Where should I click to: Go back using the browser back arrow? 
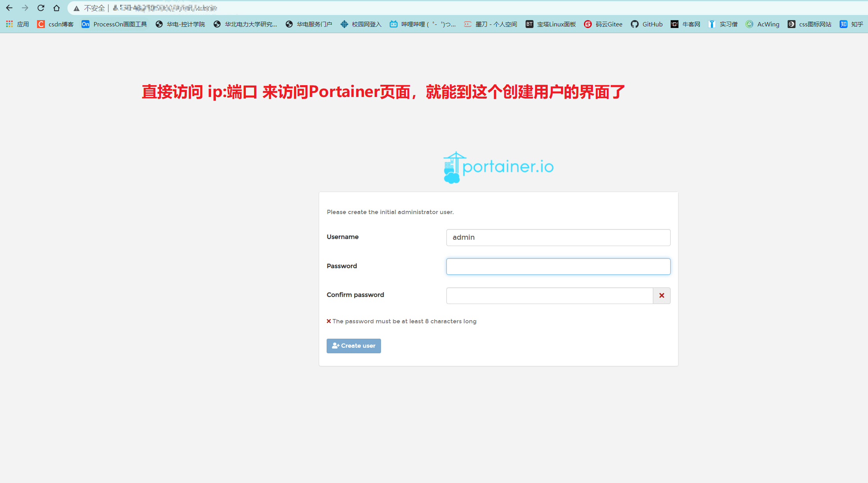[x=9, y=8]
